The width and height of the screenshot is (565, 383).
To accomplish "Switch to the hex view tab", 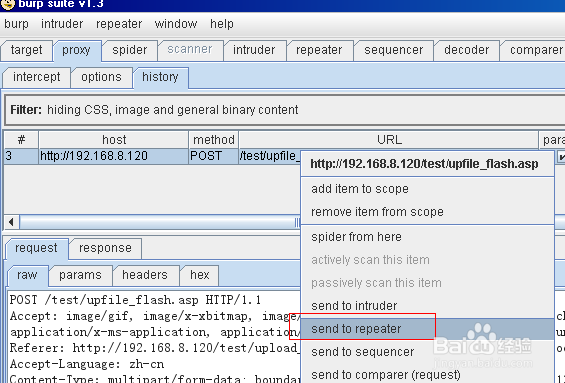I will pyautogui.click(x=200, y=275).
